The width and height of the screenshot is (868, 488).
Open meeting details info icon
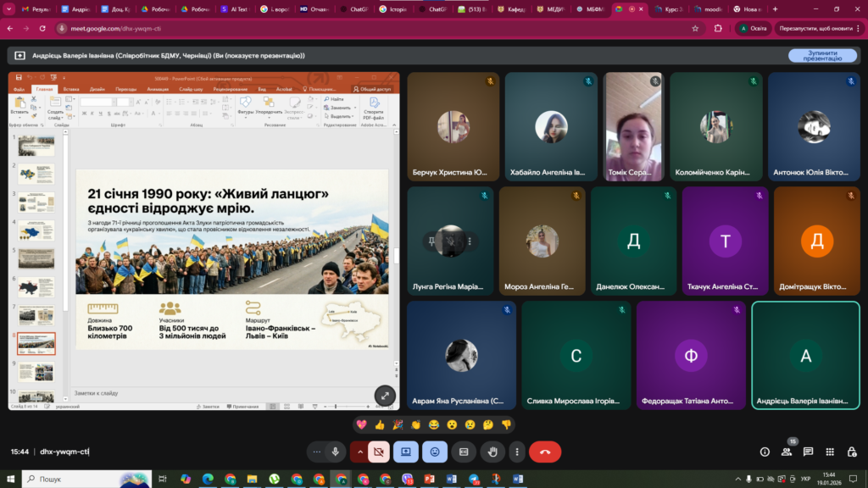[765, 452]
